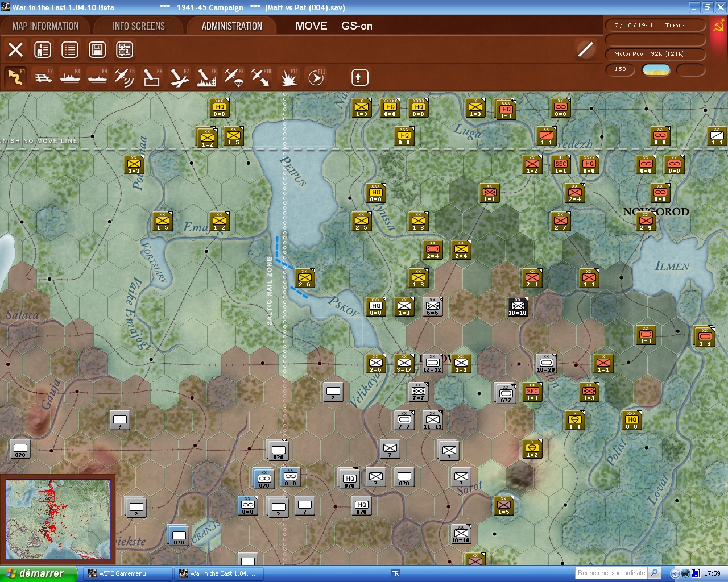Select the 2=5 unit counter
Viewport: 728px width, 582px height.
(x=361, y=221)
